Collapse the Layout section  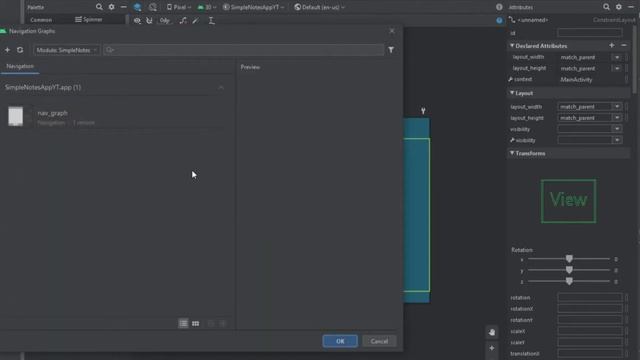[512, 93]
